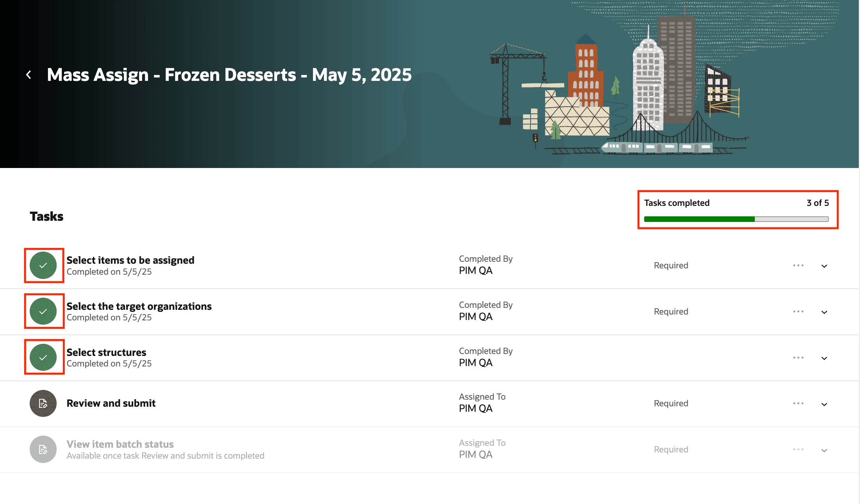Open three-dot menu for Select items row
This screenshot has width=860, height=504.
click(798, 265)
